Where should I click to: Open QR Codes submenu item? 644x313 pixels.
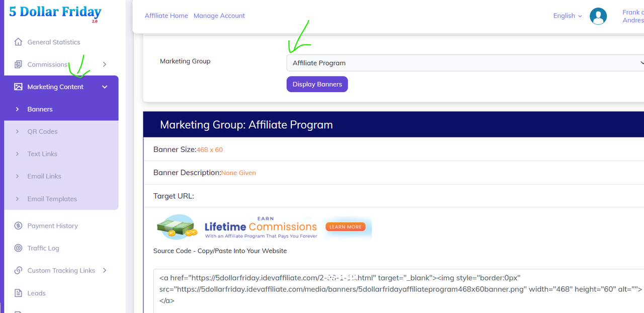(42, 131)
